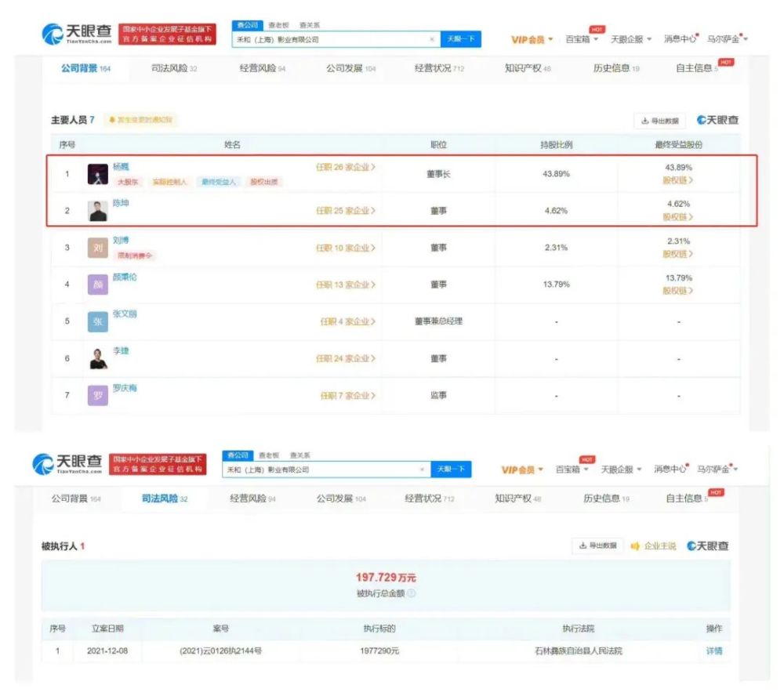Open 天眼企服 dropdown above 主要人员 table
Screen dimensions: 784x696
click(631, 39)
